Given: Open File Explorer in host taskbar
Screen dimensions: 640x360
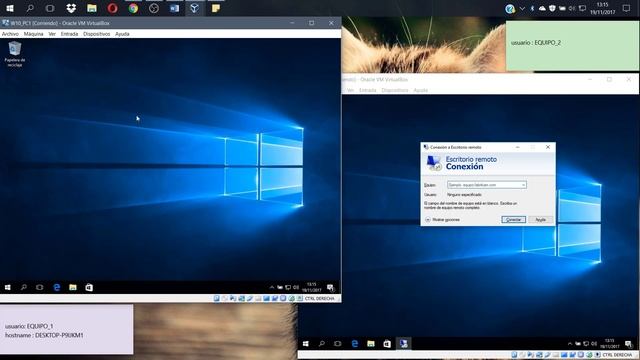Looking at the screenshot, I should [92, 8].
